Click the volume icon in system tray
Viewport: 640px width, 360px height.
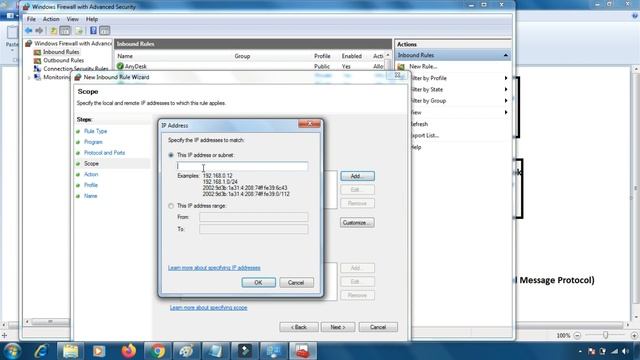point(625,351)
